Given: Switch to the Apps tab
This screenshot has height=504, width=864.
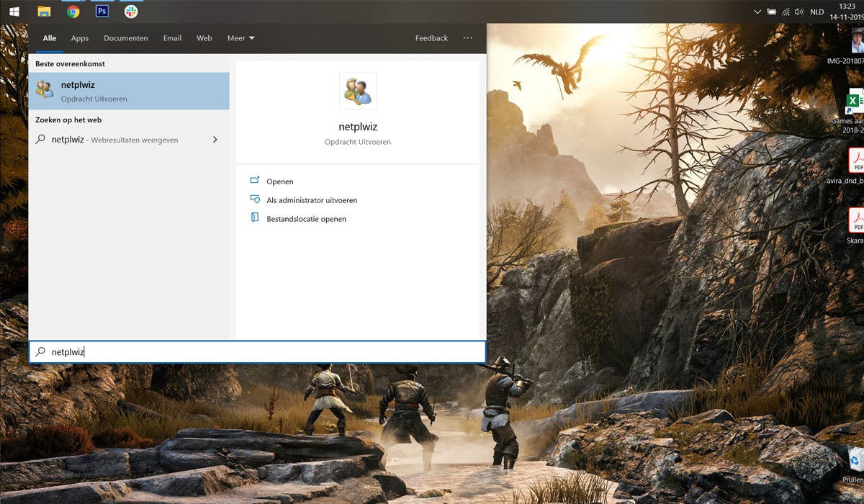Looking at the screenshot, I should pyautogui.click(x=80, y=38).
